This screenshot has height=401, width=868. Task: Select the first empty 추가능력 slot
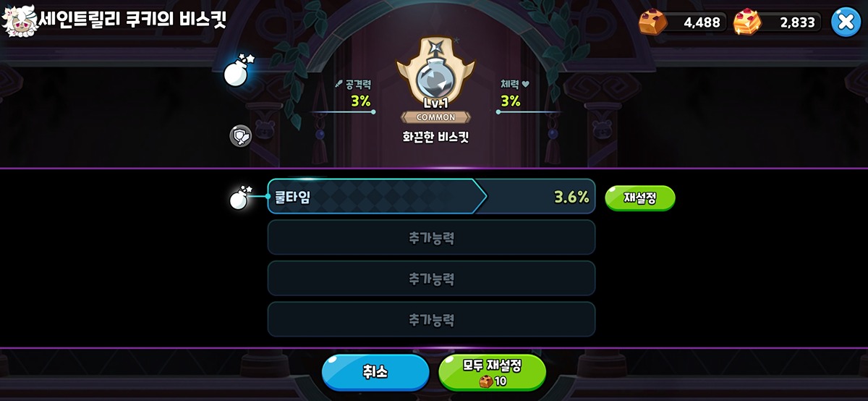coord(431,237)
